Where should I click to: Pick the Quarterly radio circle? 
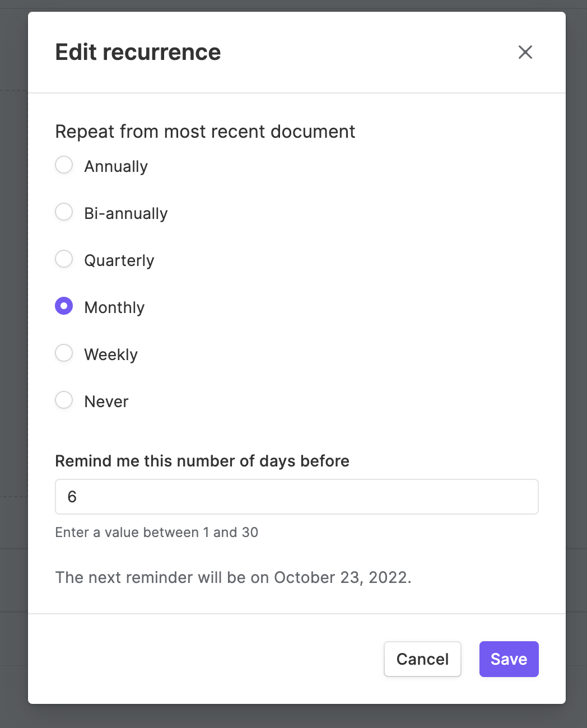pos(64,259)
